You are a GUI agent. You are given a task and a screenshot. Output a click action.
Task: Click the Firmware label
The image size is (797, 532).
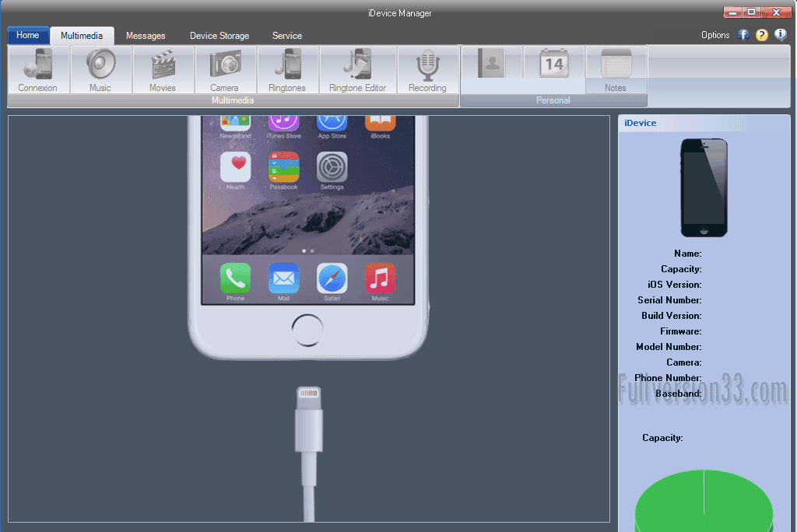680,331
